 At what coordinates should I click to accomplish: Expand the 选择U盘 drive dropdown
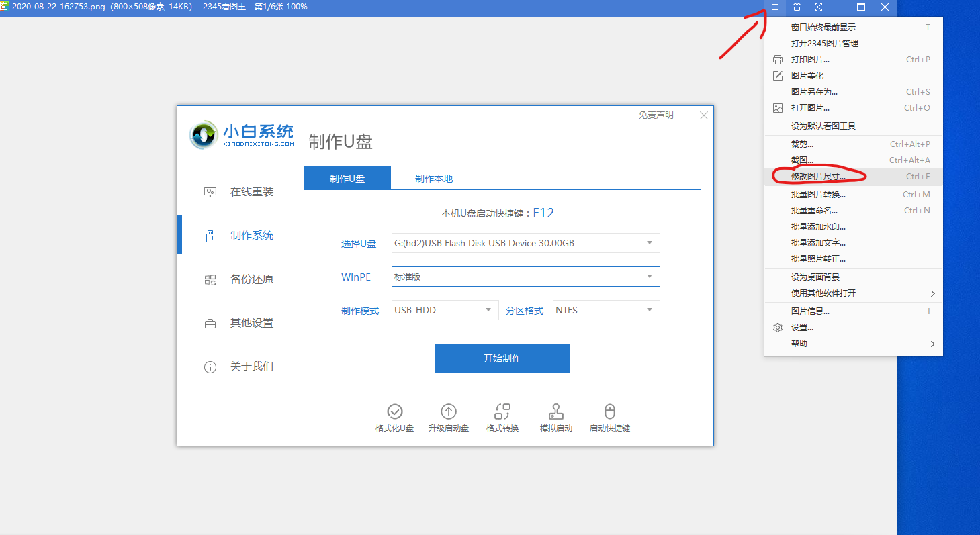pos(649,243)
